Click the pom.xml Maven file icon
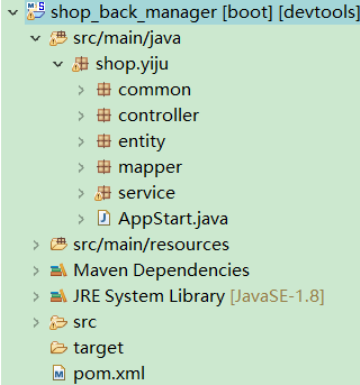Viewport: 360px width, 385px height. 59,373
